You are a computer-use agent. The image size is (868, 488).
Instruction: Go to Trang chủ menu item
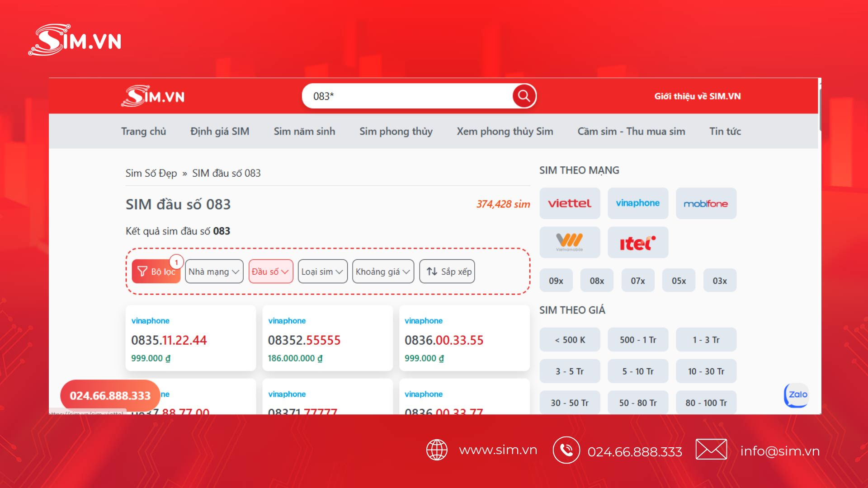143,131
